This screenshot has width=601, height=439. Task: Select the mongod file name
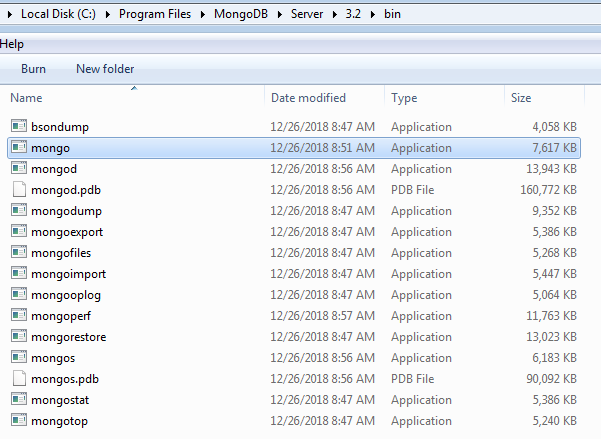tap(54, 169)
